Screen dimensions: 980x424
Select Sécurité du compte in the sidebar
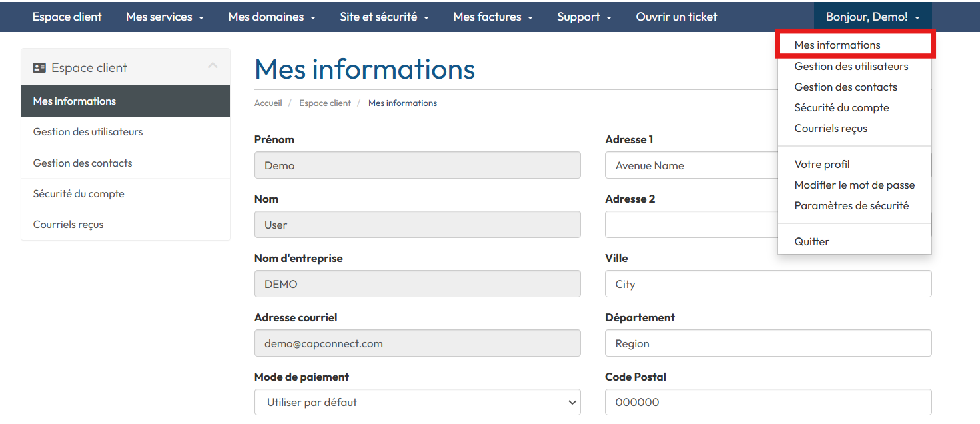click(79, 193)
